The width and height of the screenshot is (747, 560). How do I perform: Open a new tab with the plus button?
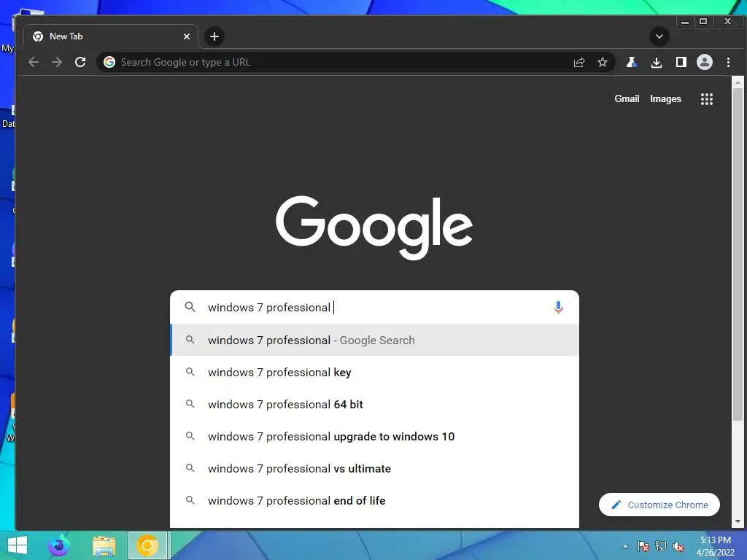coord(214,36)
